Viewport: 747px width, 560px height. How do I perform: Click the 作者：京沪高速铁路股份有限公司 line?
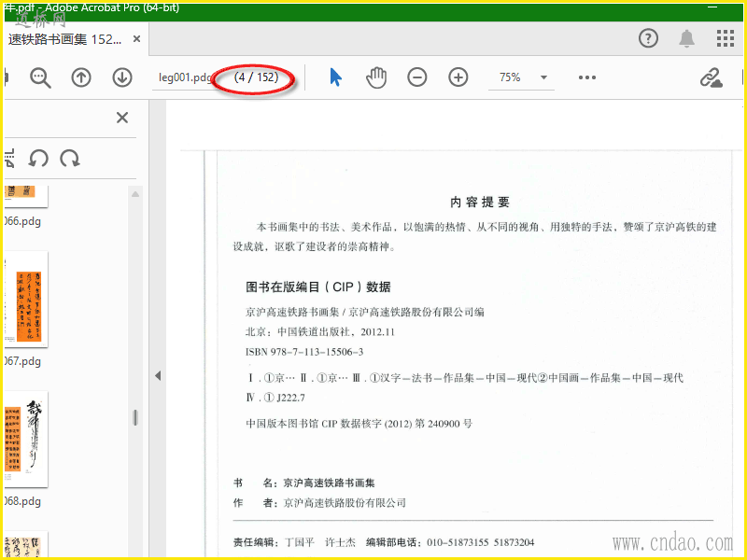(319, 503)
